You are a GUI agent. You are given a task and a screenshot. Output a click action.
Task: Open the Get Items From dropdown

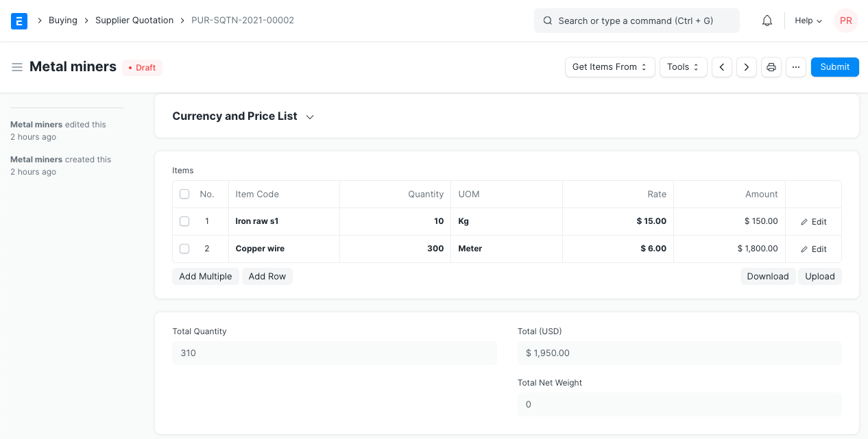click(610, 67)
